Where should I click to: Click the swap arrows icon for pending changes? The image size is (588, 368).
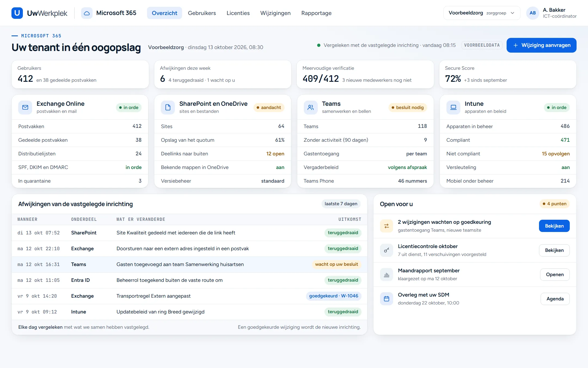point(387,226)
